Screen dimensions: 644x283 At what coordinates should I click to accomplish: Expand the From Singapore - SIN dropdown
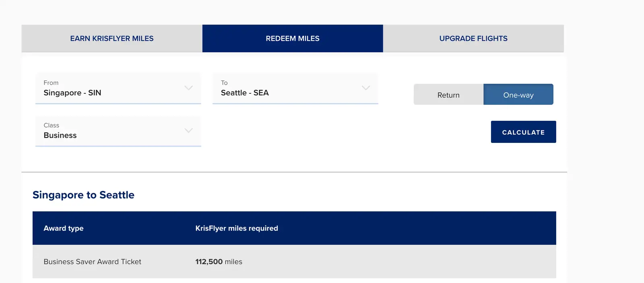[x=118, y=88]
